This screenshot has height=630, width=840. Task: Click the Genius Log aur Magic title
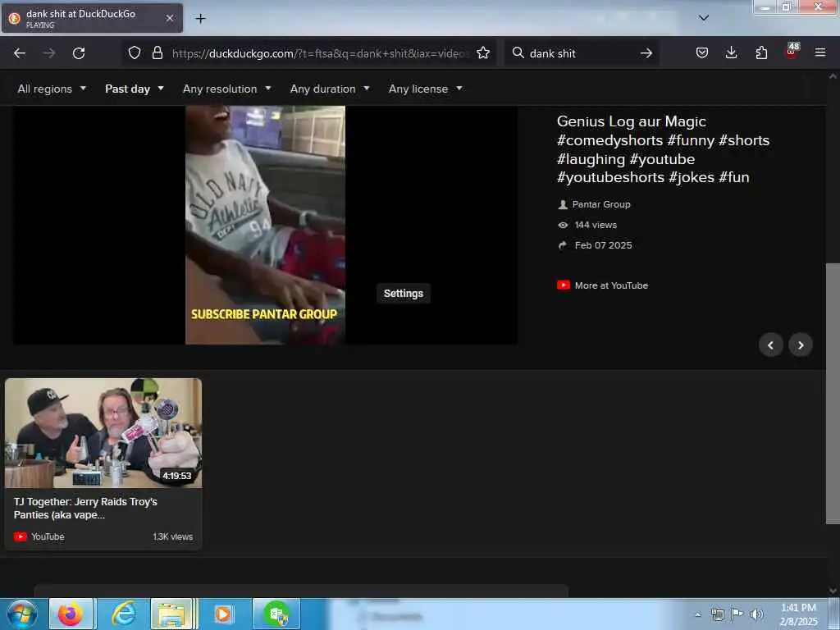point(663,149)
